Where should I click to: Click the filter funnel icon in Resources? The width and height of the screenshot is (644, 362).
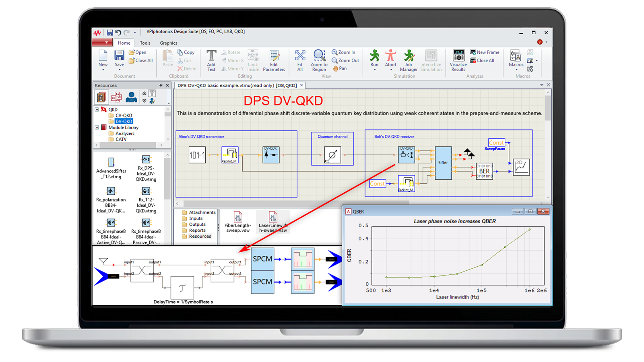152,94
